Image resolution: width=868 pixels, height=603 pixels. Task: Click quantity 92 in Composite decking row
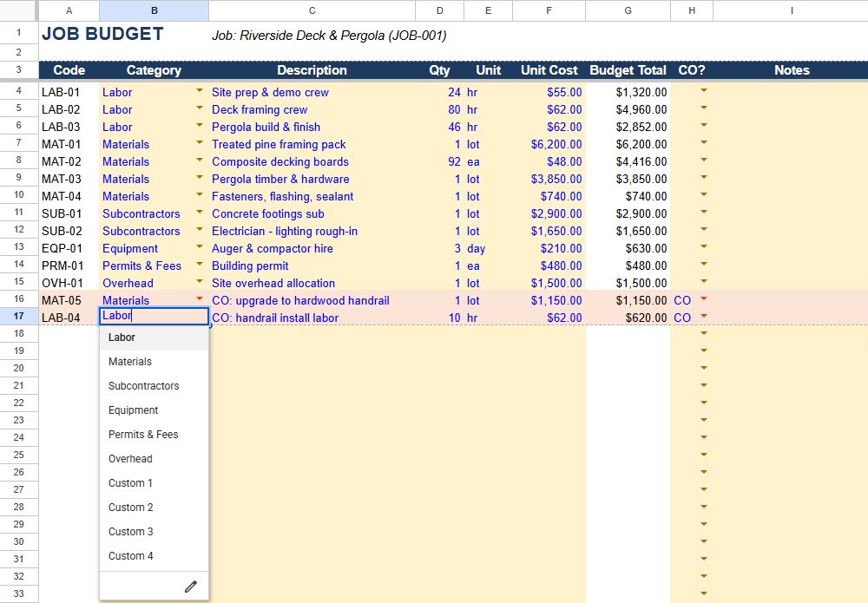click(x=439, y=161)
